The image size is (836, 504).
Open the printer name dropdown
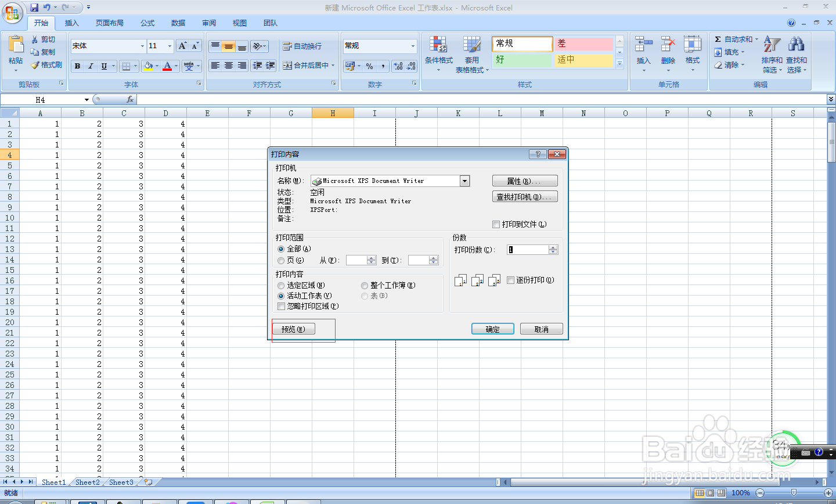(464, 181)
